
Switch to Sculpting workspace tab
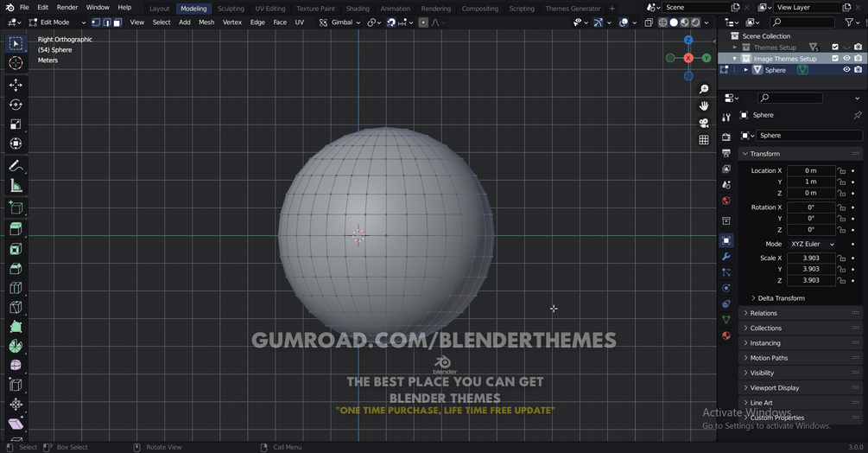[x=231, y=9]
